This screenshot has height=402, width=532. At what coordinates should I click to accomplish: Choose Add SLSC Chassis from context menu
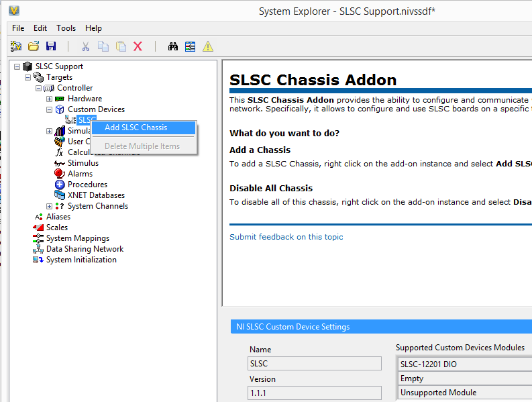(144, 128)
